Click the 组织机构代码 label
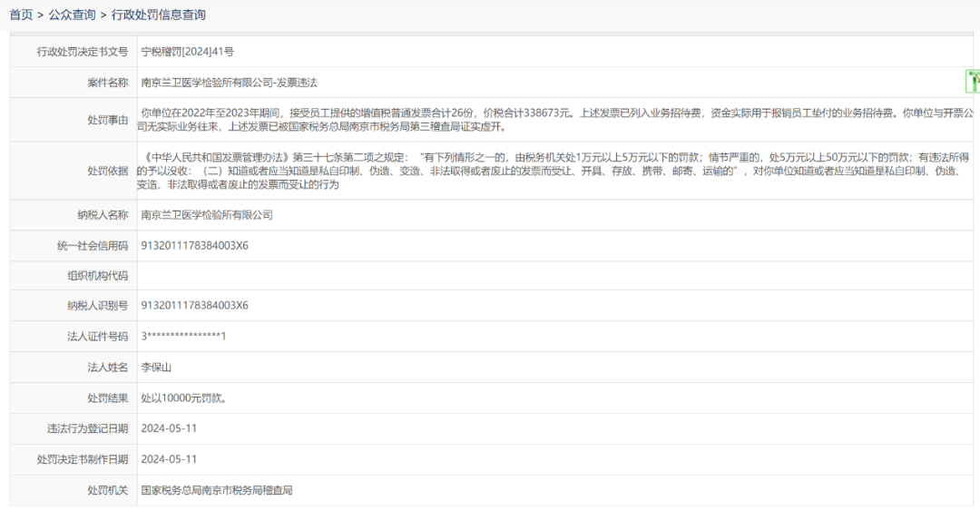This screenshot has height=511, width=980. click(97, 276)
